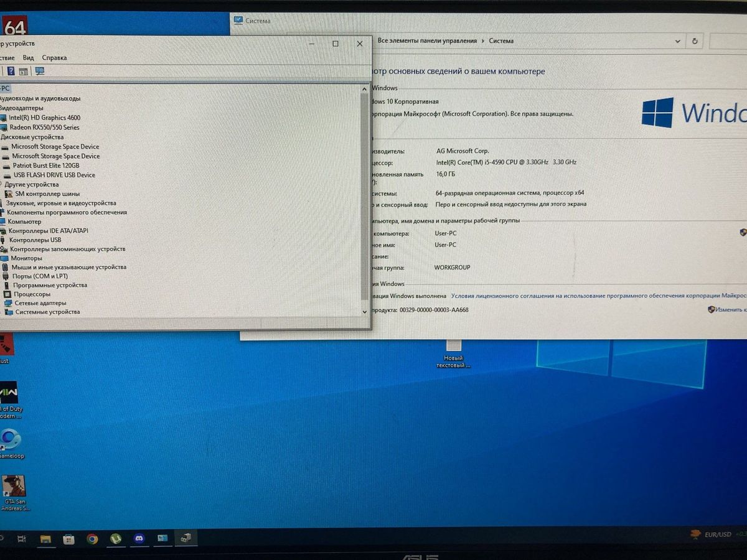Select the SM контроллер шины device
The height and width of the screenshot is (560, 747).
coord(47,194)
